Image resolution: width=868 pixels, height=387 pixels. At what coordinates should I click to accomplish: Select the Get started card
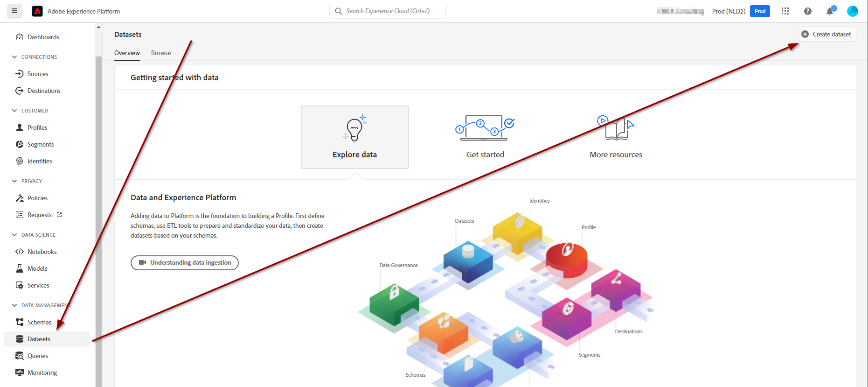click(485, 137)
